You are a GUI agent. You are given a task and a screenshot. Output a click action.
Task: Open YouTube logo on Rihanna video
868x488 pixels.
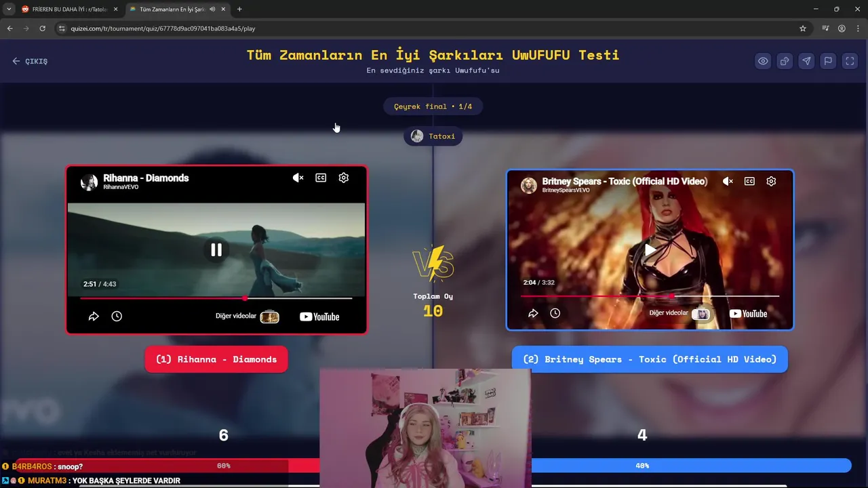319,317
